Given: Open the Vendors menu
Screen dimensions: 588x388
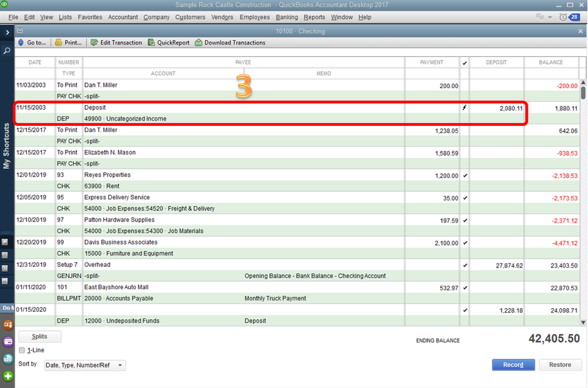Looking at the screenshot, I should (222, 17).
